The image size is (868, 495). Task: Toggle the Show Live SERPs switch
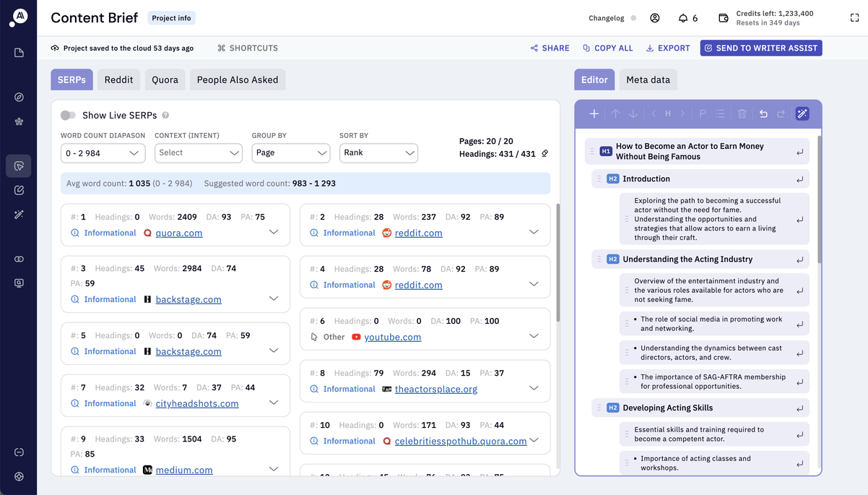69,116
